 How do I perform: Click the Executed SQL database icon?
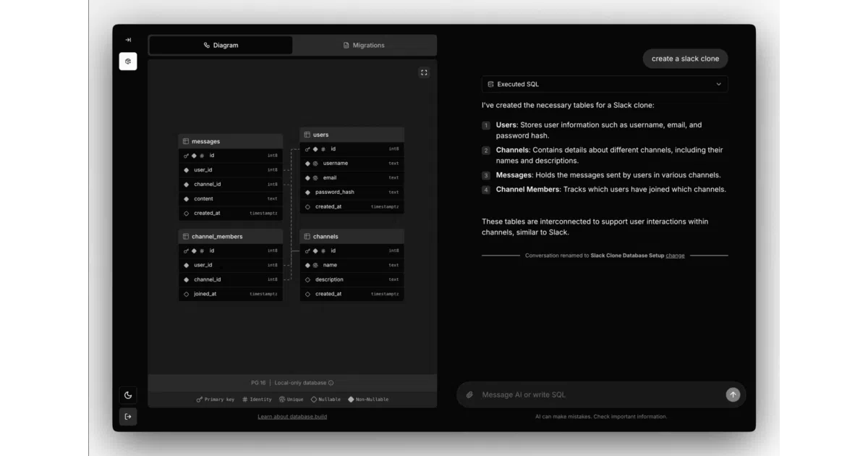(491, 84)
